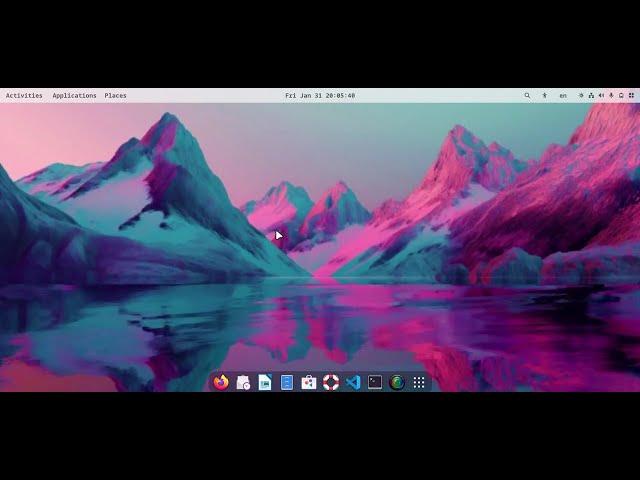This screenshot has height=480, width=640.
Task: Click the brightness sun indicator
Action: [581, 96]
